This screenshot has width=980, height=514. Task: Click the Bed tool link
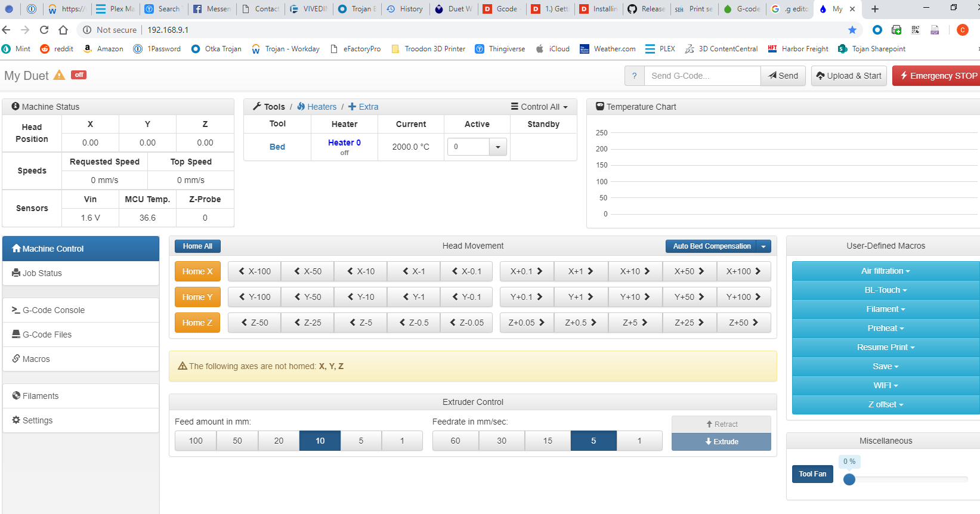277,147
